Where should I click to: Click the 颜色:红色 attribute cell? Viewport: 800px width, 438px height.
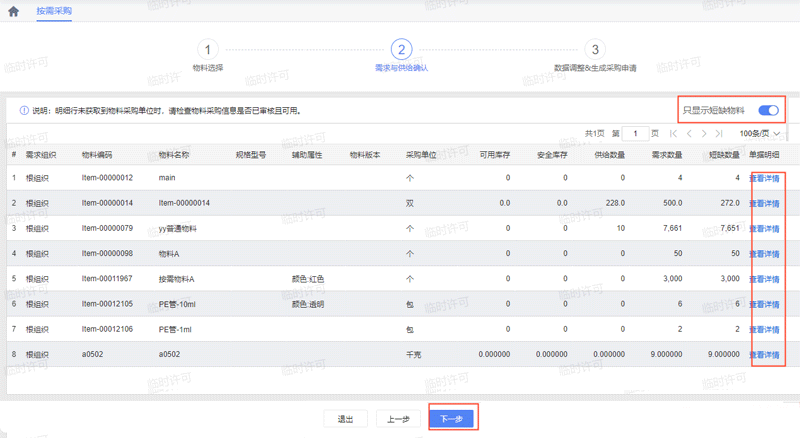pyautogui.click(x=308, y=279)
